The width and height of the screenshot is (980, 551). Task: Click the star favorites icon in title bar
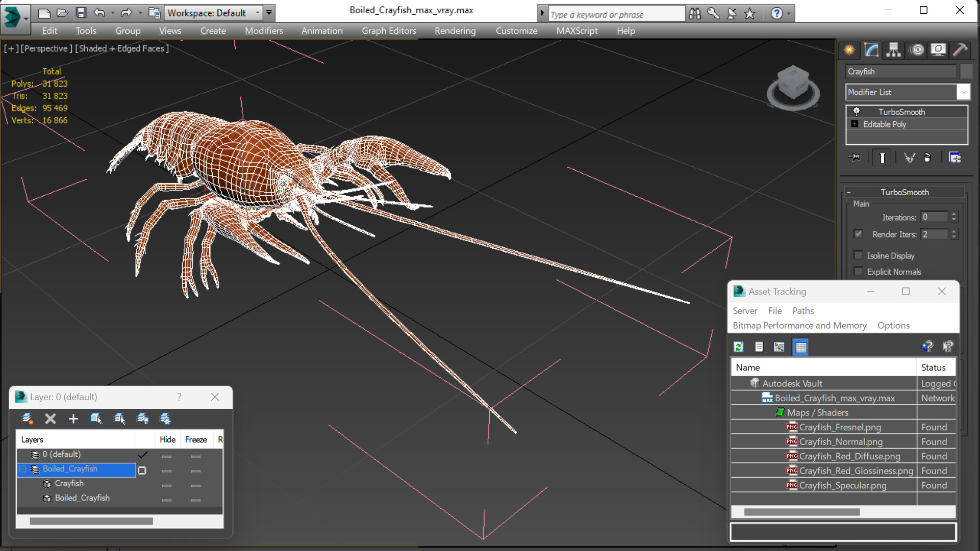(x=749, y=14)
